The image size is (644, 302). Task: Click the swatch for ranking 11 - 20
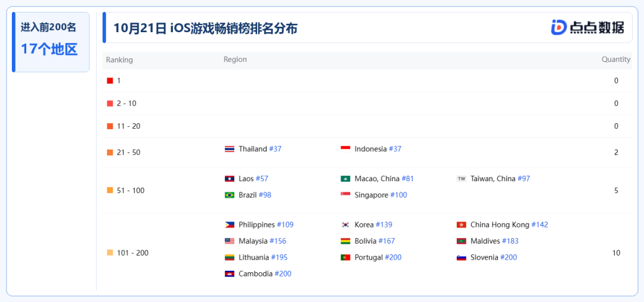(110, 126)
